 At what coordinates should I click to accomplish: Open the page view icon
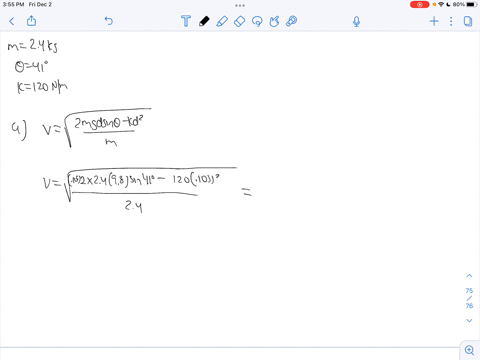click(x=468, y=21)
